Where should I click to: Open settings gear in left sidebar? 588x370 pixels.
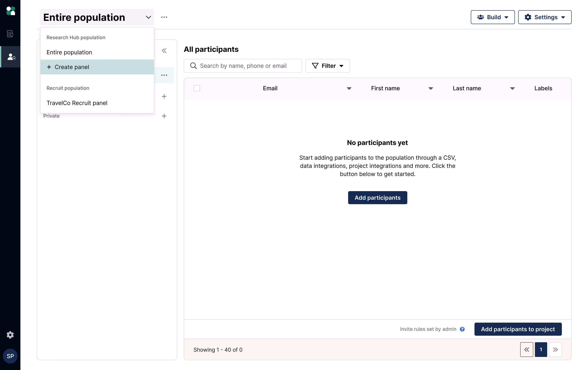(x=10, y=335)
